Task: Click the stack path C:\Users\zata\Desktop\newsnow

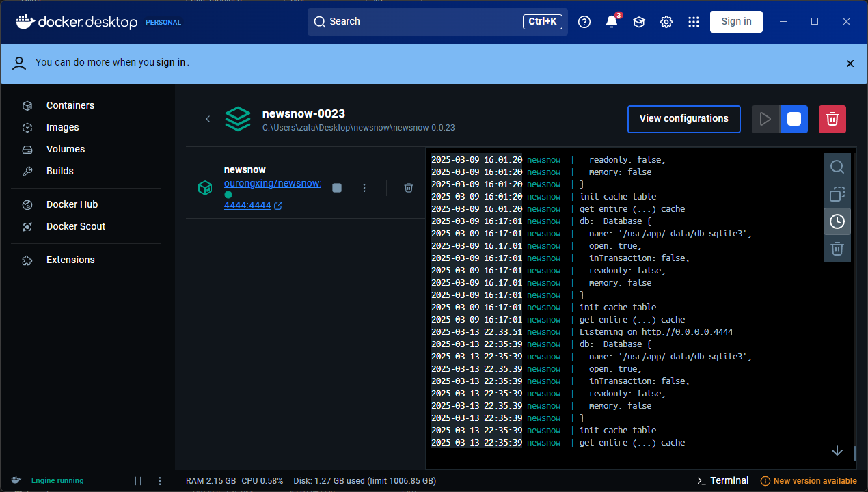Action: point(359,128)
